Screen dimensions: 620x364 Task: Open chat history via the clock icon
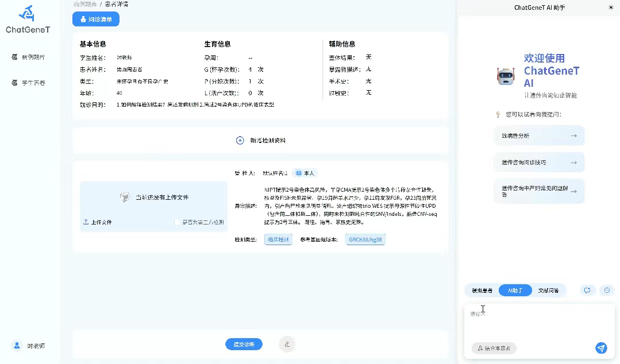pos(607,291)
